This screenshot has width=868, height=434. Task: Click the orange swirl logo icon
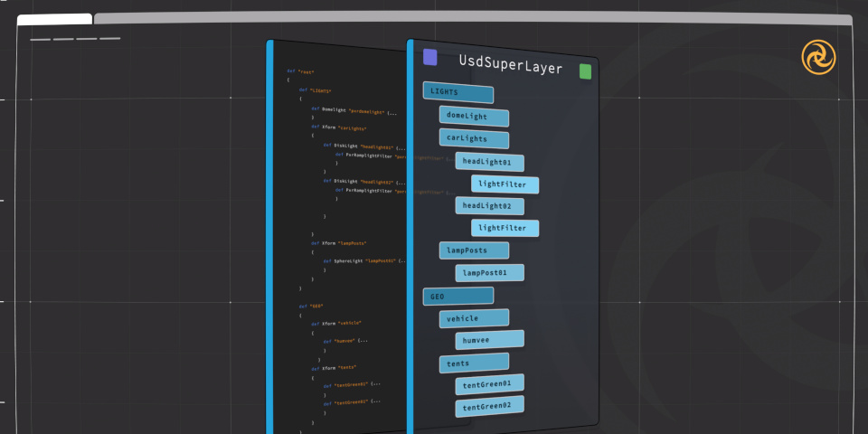818,56
